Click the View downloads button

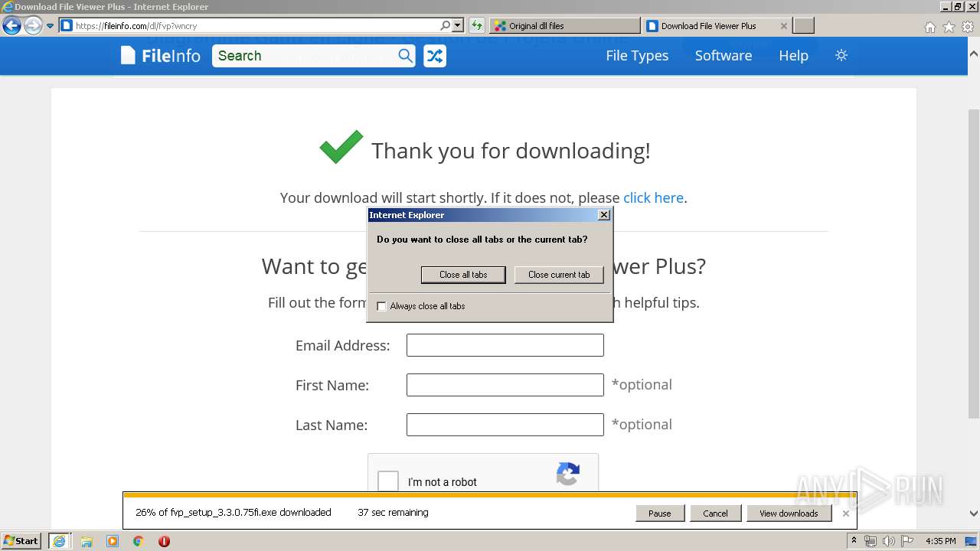pyautogui.click(x=789, y=514)
